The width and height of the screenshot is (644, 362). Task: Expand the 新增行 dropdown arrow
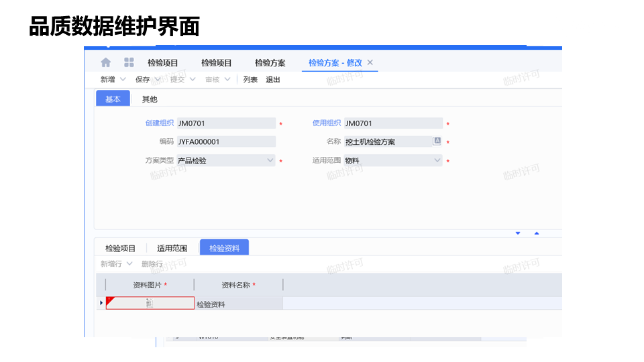(x=129, y=263)
